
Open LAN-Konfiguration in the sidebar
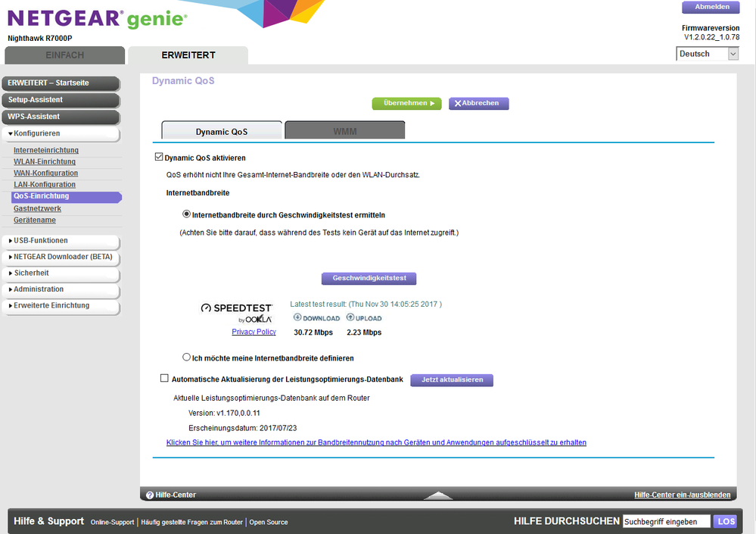(45, 185)
